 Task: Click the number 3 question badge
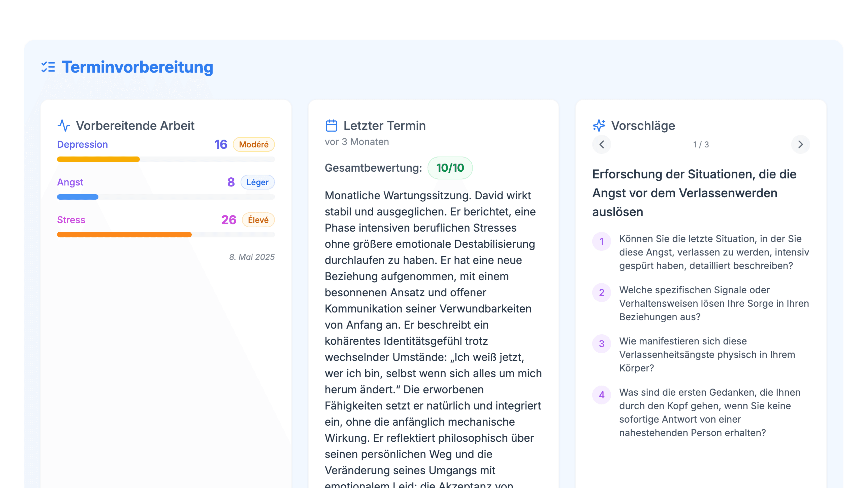point(602,344)
